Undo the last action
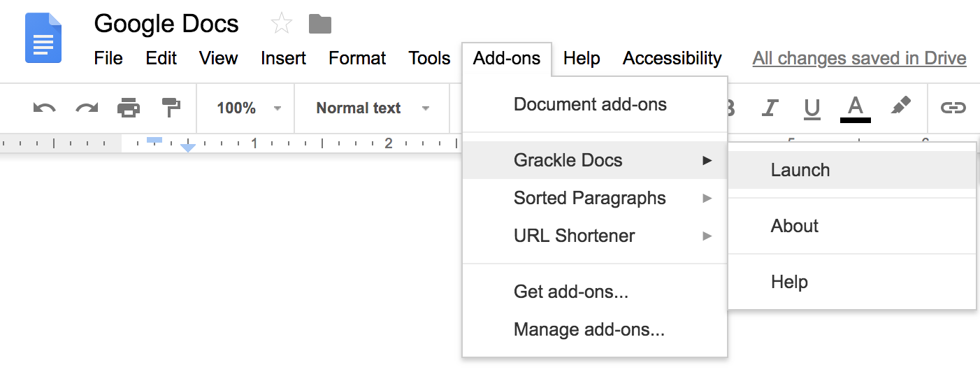Viewport: 980px width, 386px height. [x=44, y=108]
